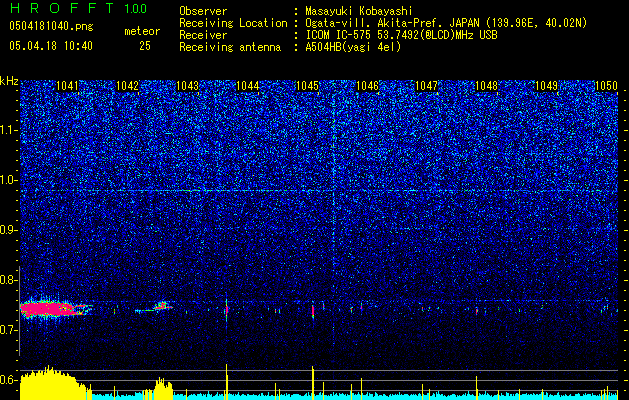Click the tall yellow intensity spike below 1045
The width and height of the screenshot is (629, 400).
313,383
